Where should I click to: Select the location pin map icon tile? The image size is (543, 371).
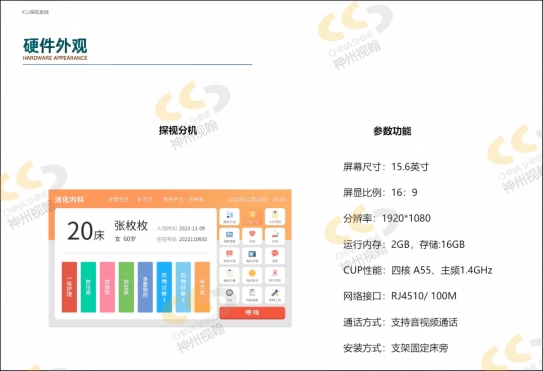[275, 275]
